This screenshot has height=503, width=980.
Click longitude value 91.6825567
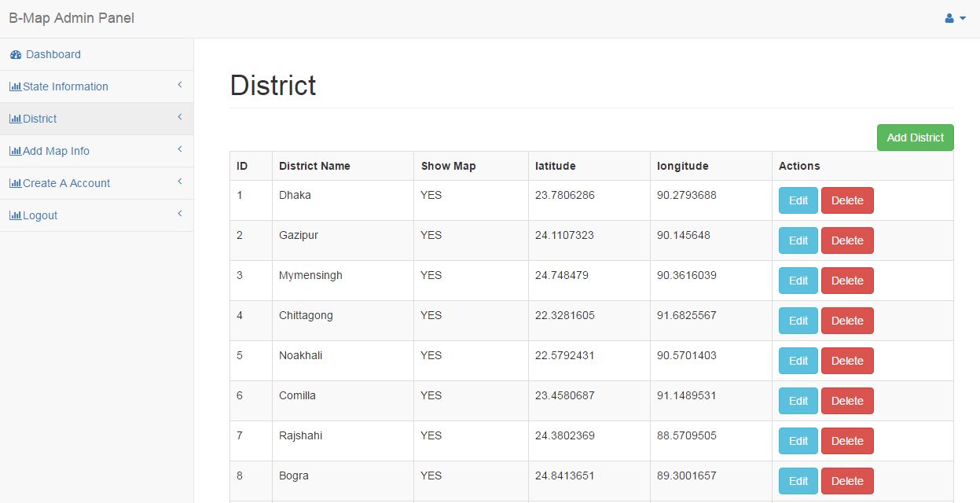[x=687, y=315]
